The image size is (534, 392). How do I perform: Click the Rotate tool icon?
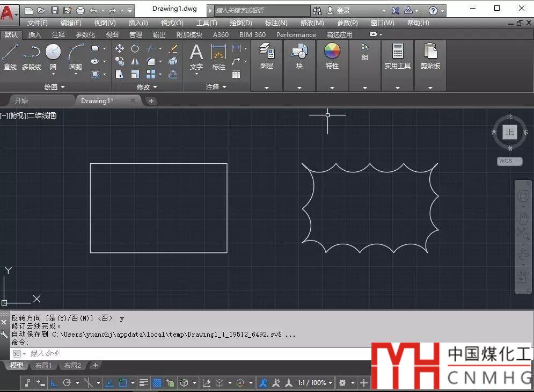click(135, 48)
